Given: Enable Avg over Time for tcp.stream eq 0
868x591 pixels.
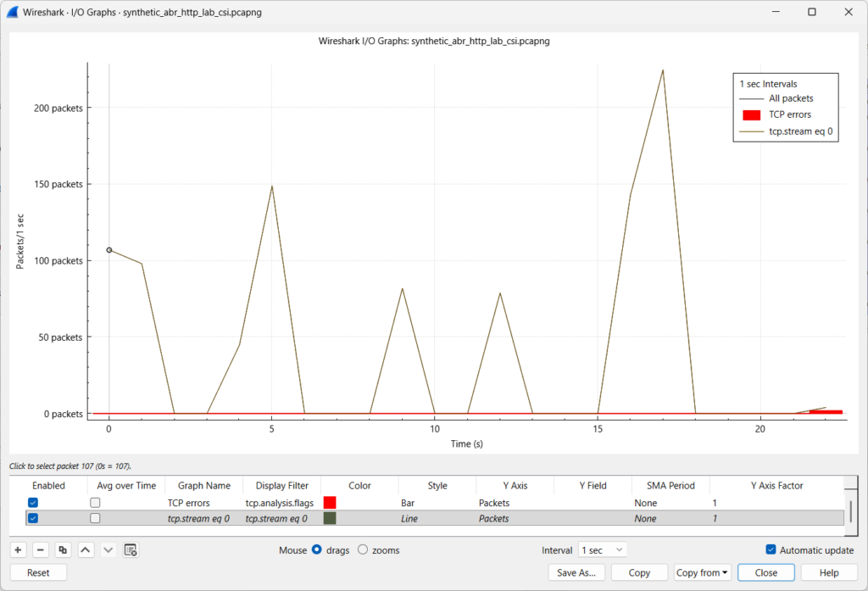Looking at the screenshot, I should pos(95,518).
